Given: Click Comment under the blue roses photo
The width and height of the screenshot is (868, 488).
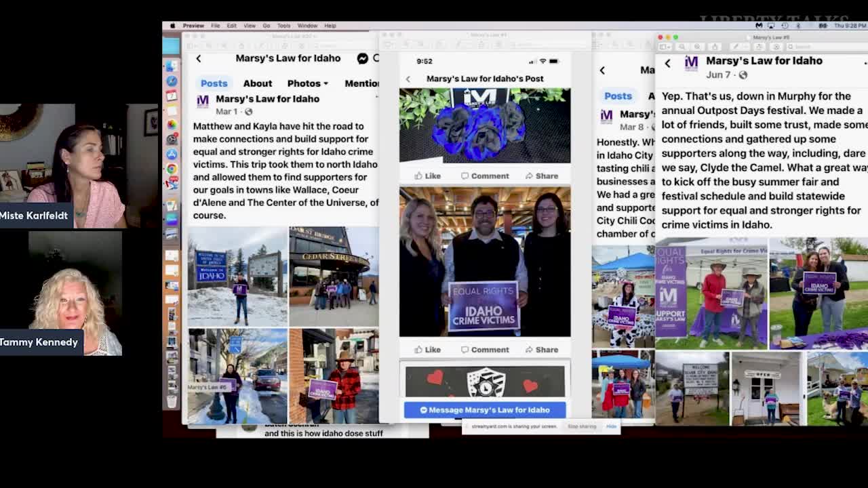Looking at the screenshot, I should [x=485, y=176].
